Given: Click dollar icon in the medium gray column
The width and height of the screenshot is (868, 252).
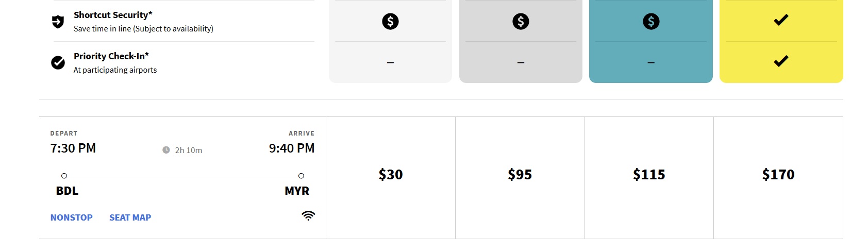Looking at the screenshot, I should 521,22.
